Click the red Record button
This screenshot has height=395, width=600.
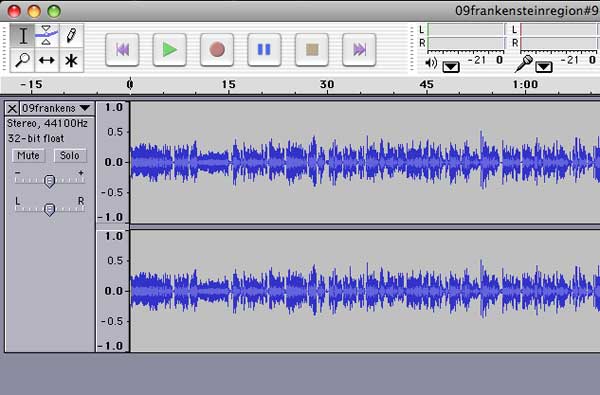point(217,50)
